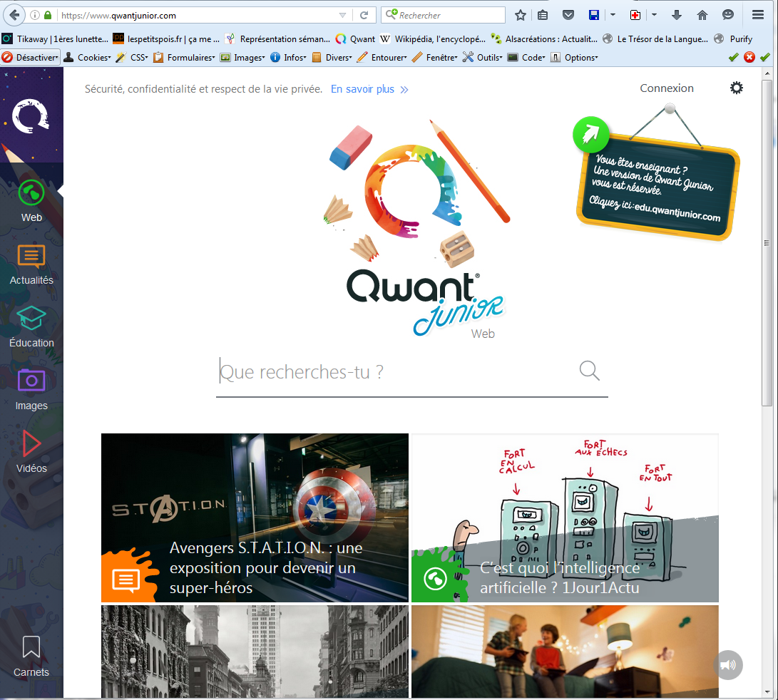Focus the "Que recherches-tu ?" search field
Screen dimensions: 778x700
coord(396,372)
